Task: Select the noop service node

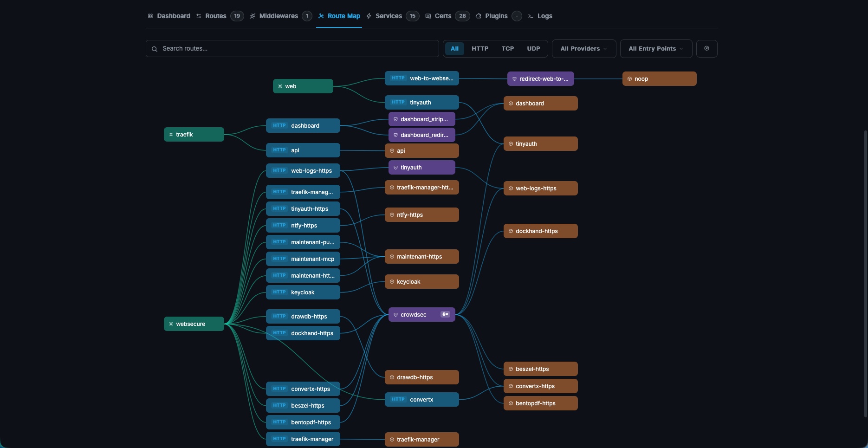Action: pyautogui.click(x=660, y=78)
